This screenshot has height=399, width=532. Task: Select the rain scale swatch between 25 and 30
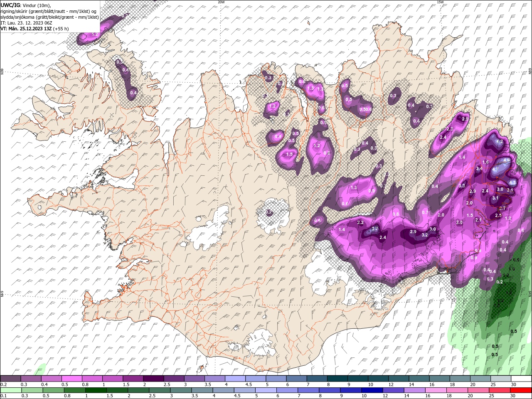pos(499,390)
